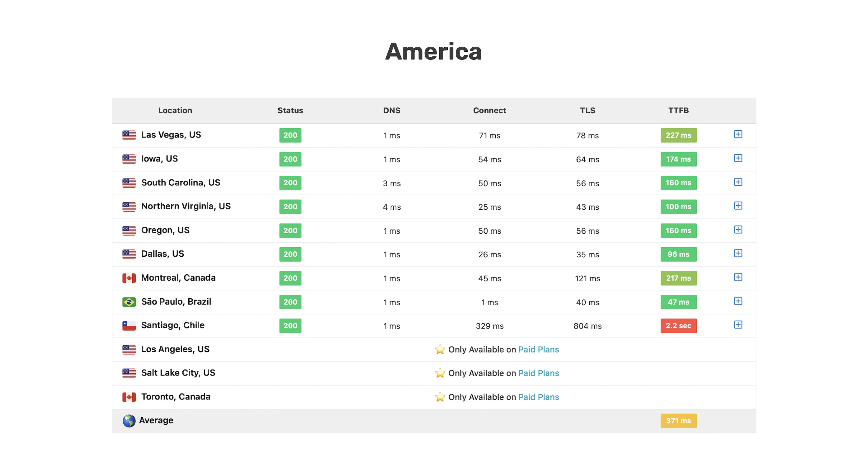Click the Chile flag icon
The height and width of the screenshot is (476, 868).
coord(129,325)
